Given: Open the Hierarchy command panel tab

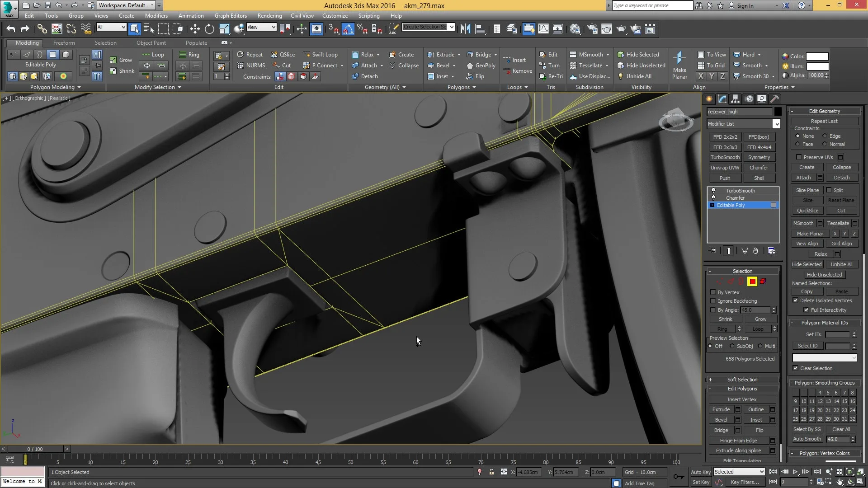Looking at the screenshot, I should click(736, 99).
